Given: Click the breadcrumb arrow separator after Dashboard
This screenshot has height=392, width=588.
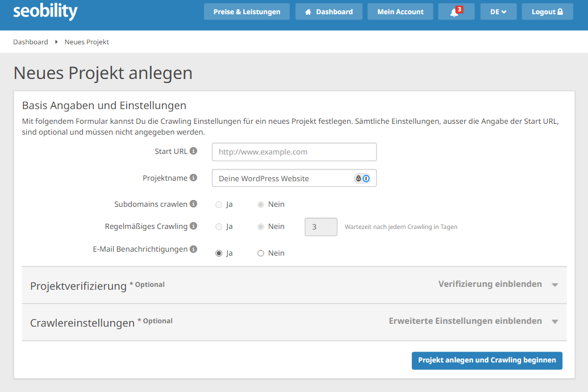Looking at the screenshot, I should tap(56, 41).
